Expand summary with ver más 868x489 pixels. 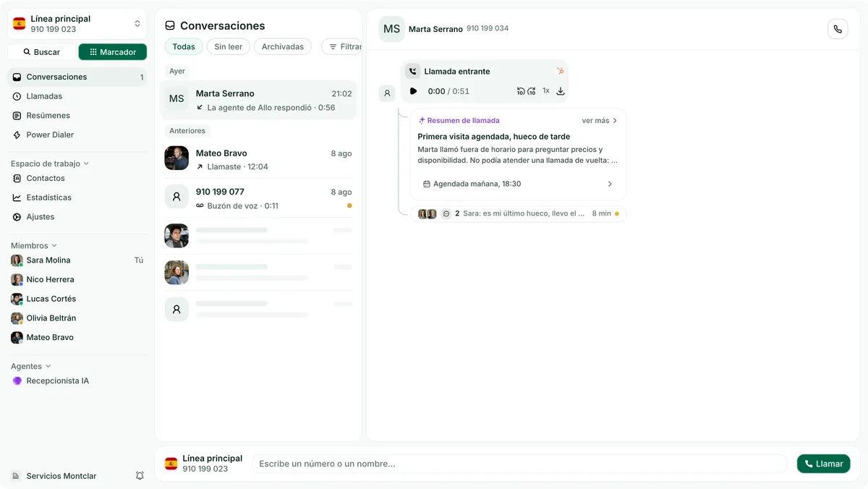[x=600, y=121]
